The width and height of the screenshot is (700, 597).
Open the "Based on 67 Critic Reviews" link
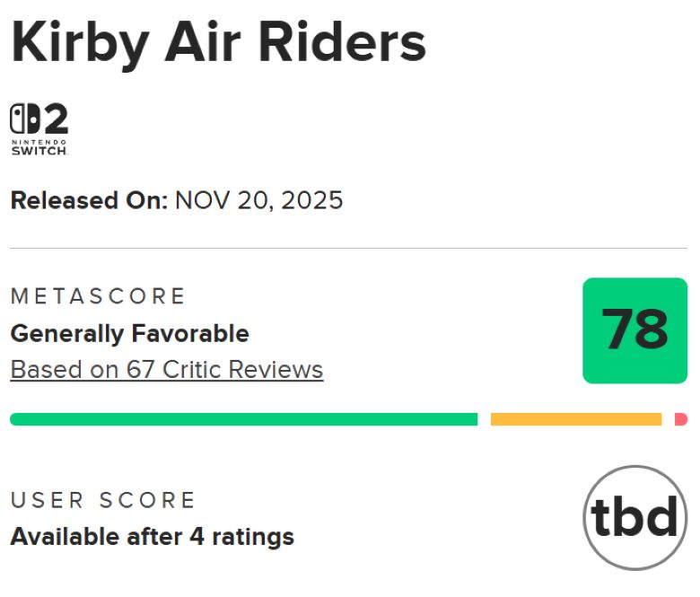tap(166, 369)
